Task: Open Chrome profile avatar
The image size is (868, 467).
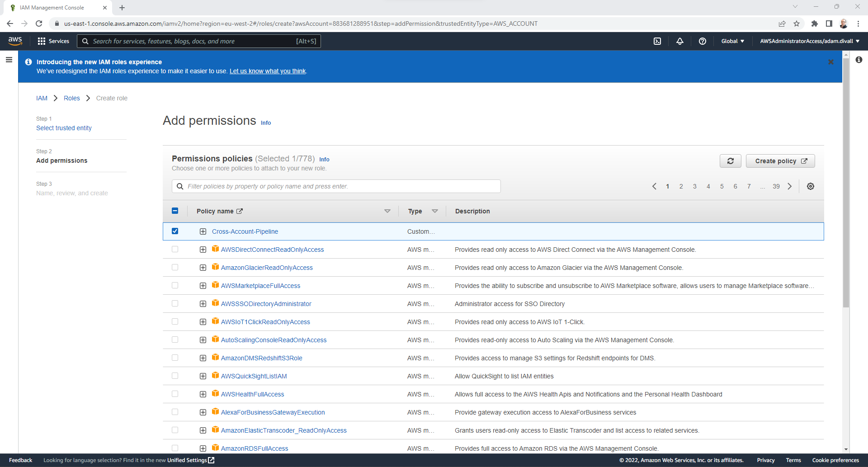Action: [844, 24]
